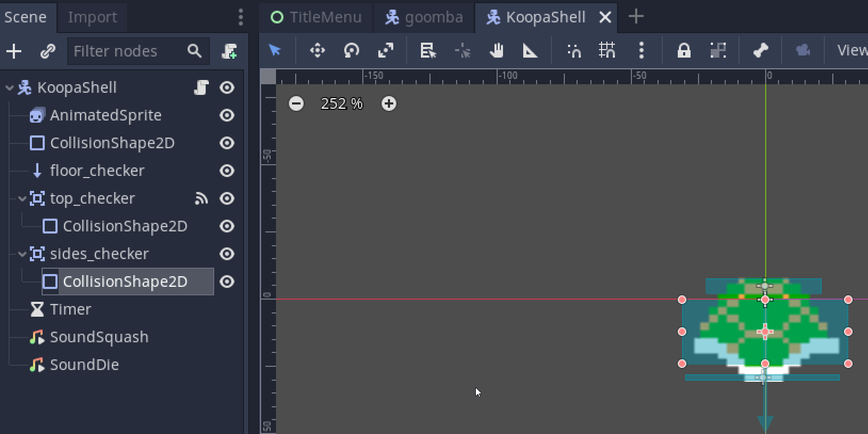Activate the Pan Mode hand tool
This screenshot has width=868, height=434.
pyautogui.click(x=497, y=51)
